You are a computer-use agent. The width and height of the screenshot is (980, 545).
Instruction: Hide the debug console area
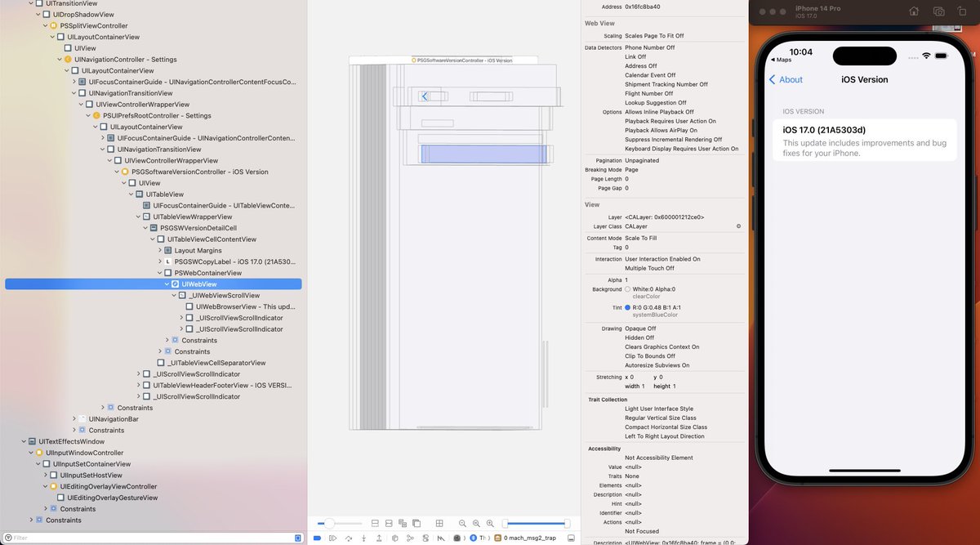tap(571, 538)
